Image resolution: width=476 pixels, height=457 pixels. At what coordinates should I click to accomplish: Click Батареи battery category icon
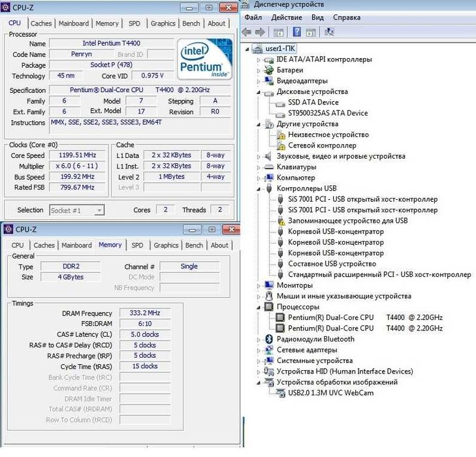pyautogui.click(x=268, y=70)
